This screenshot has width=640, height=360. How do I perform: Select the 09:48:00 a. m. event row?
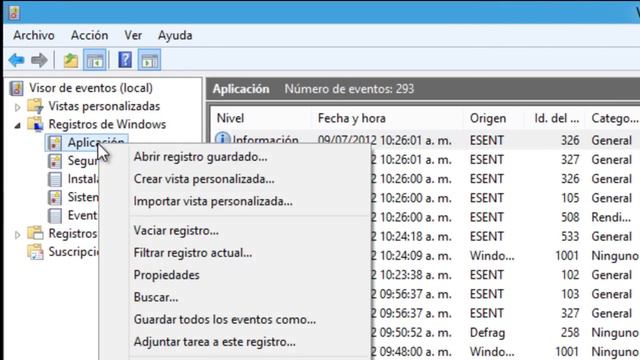point(505,352)
